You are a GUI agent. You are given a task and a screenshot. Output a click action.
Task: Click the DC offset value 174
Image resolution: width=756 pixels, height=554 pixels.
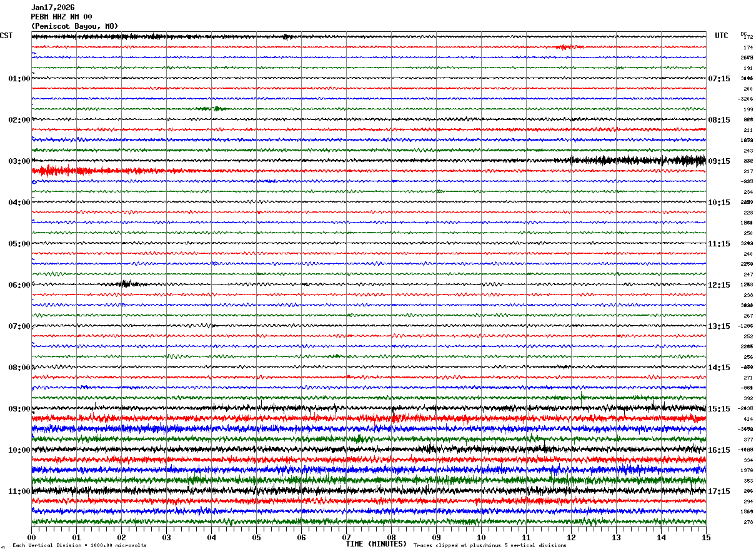[748, 48]
